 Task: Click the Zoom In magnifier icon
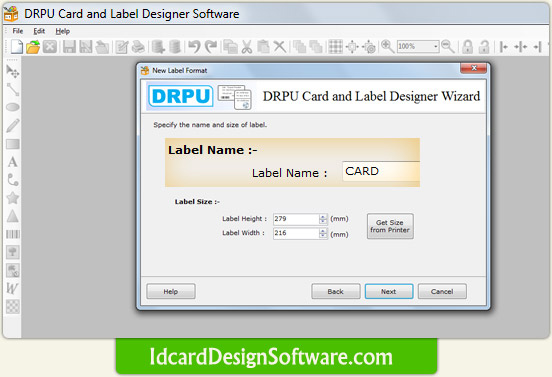pos(387,46)
